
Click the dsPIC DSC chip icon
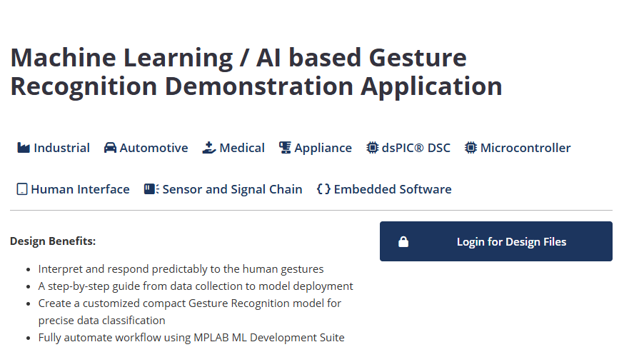tap(372, 148)
